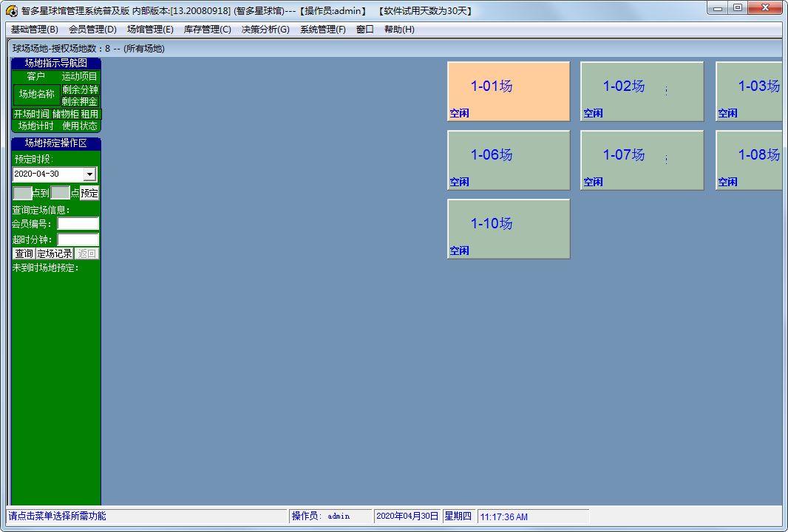Select the 1-01场 venue tile

click(x=509, y=92)
